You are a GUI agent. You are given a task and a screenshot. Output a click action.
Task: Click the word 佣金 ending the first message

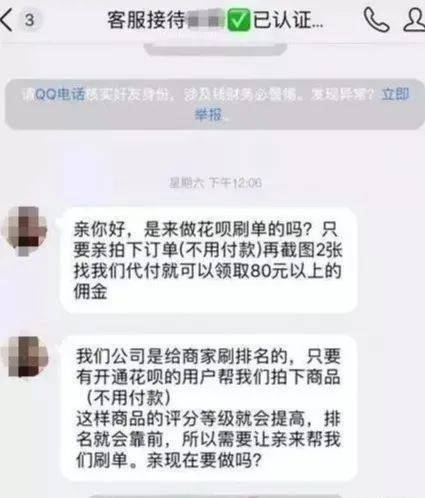(90, 291)
